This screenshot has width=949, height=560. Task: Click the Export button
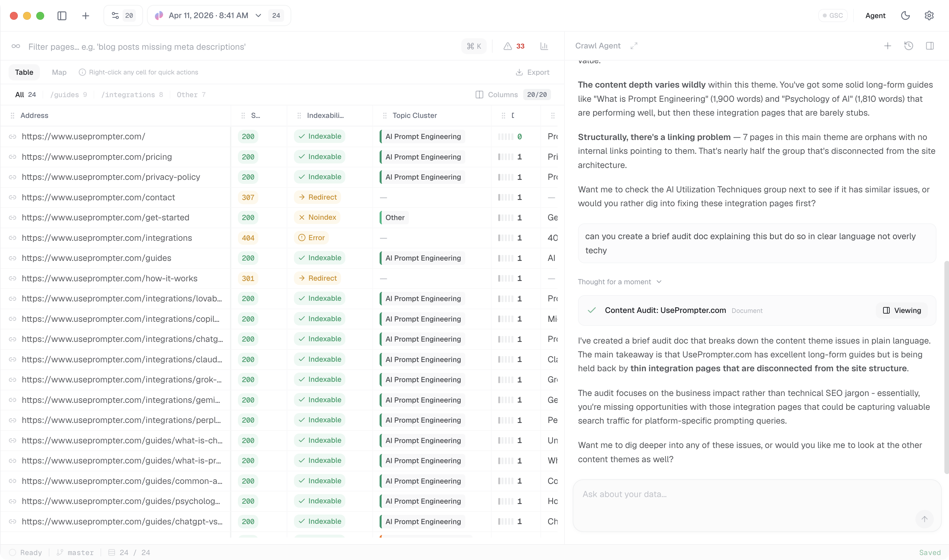[532, 72]
